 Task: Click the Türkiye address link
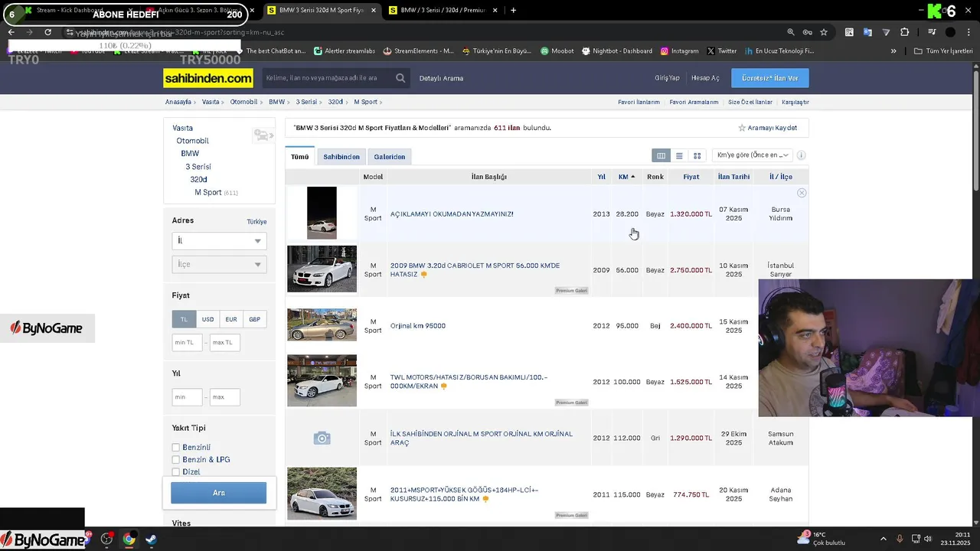[256, 222]
